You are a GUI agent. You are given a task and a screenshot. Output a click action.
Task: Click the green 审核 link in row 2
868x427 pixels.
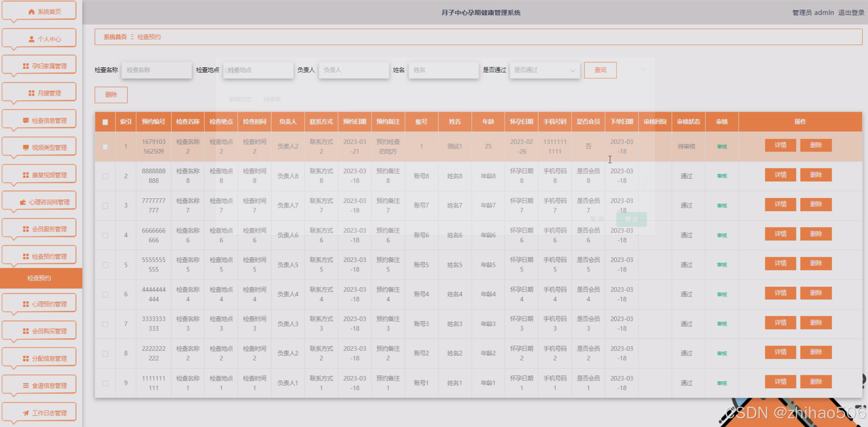coord(722,176)
